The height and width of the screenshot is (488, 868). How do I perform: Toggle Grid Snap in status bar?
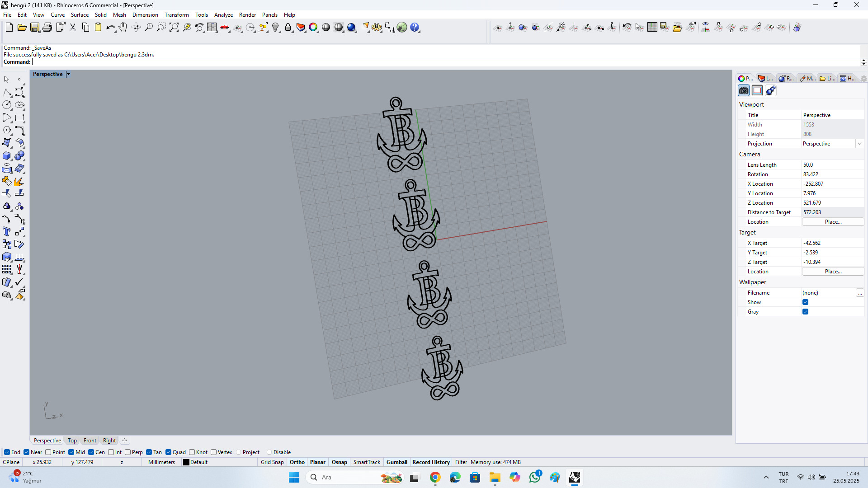click(x=272, y=462)
